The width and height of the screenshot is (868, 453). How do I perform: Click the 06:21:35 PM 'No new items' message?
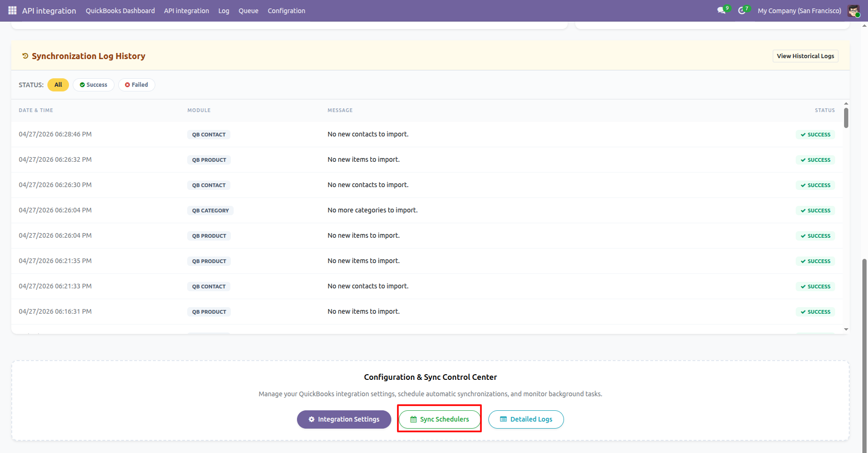coord(364,261)
